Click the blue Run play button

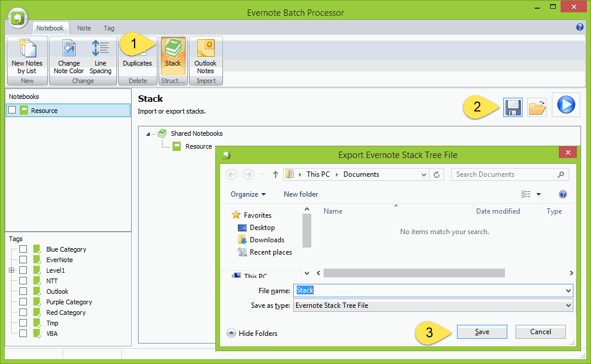[x=566, y=105]
